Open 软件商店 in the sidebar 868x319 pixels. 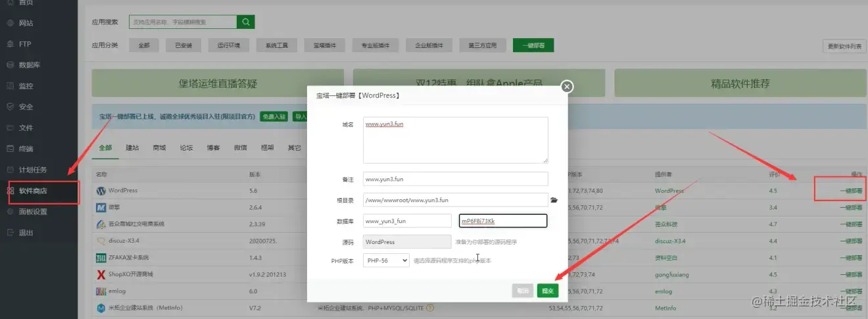coord(33,191)
